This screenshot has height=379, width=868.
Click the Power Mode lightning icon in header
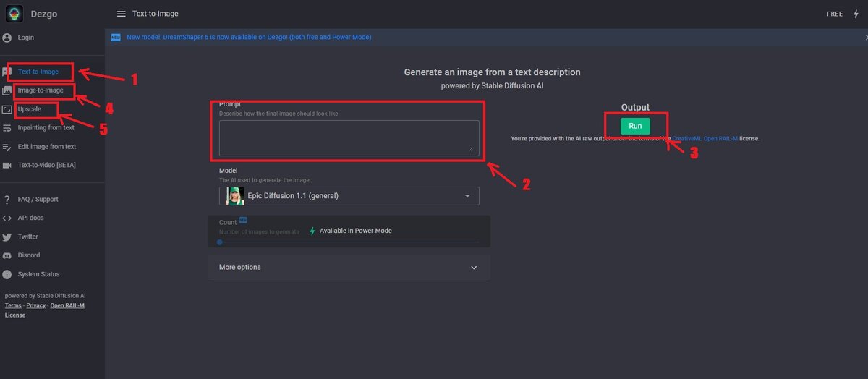[856, 14]
